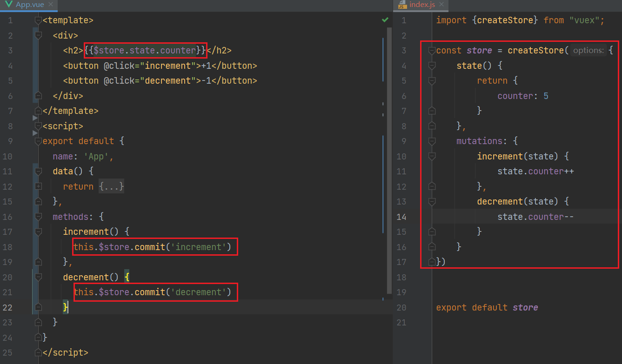This screenshot has height=364, width=622.
Task: Click $store.state.counter in the h2 tag
Action: 145,51
